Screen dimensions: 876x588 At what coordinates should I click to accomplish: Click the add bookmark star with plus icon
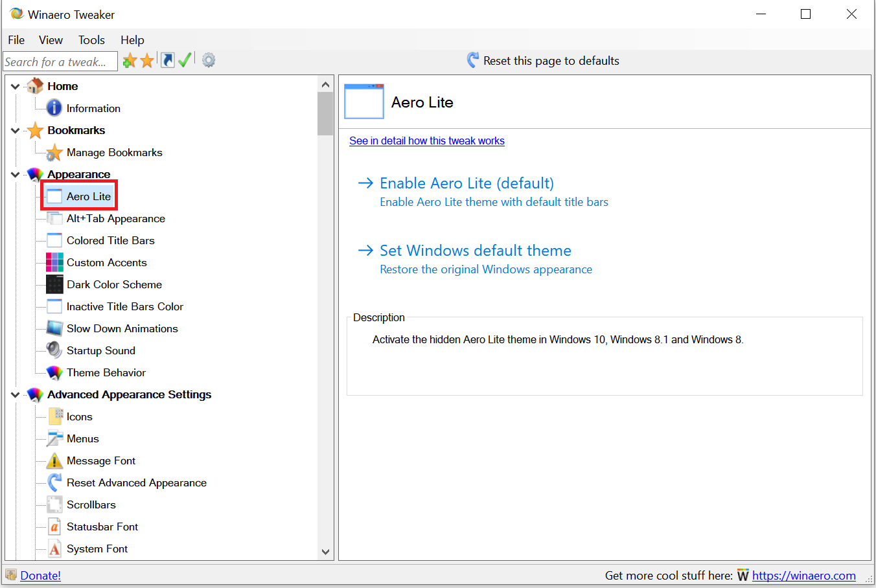[130, 60]
